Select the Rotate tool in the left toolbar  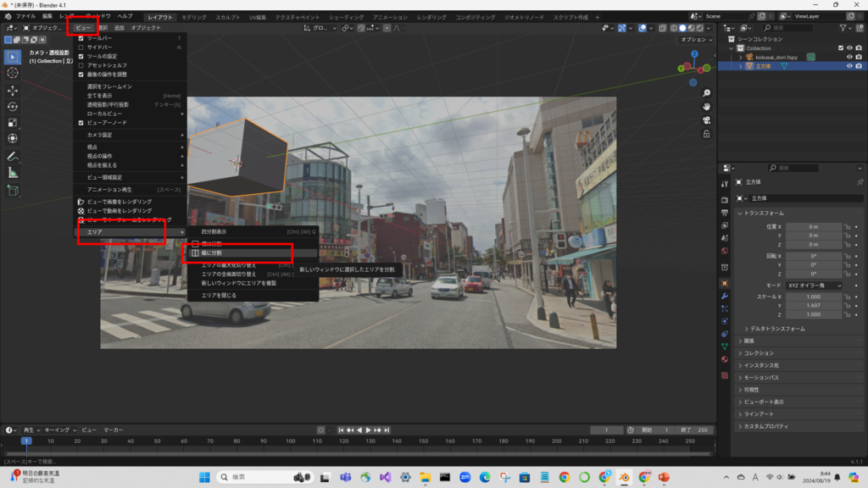click(x=13, y=106)
